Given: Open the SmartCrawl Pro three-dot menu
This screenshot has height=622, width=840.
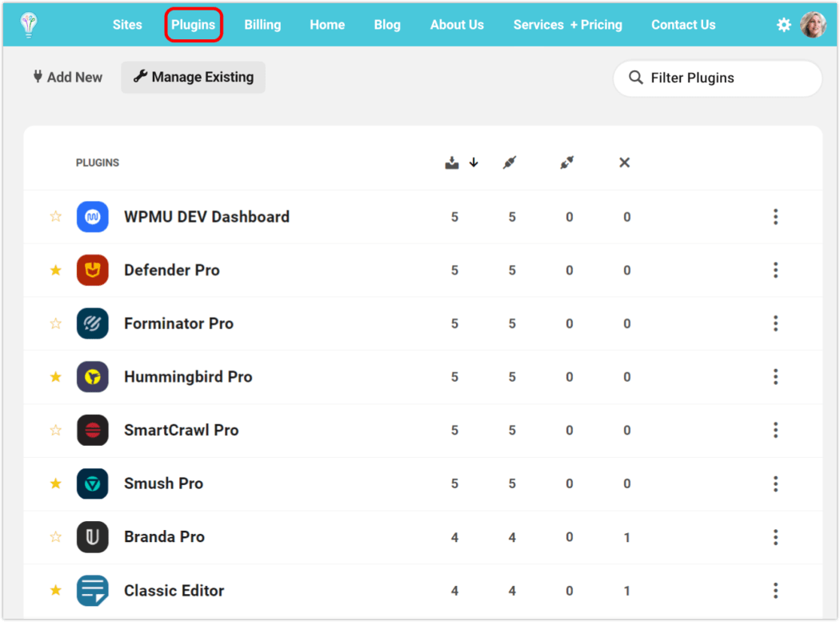Looking at the screenshot, I should (775, 430).
